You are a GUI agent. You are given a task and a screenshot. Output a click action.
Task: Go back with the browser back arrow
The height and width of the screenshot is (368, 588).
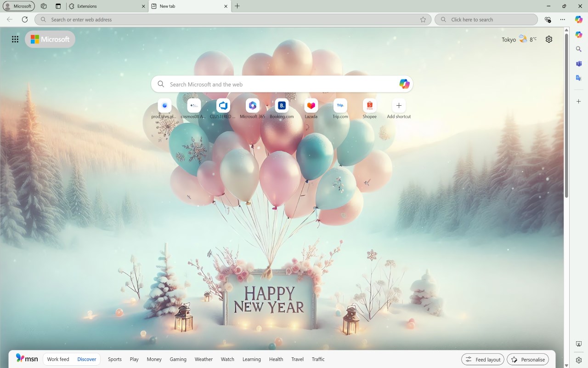coord(10,19)
